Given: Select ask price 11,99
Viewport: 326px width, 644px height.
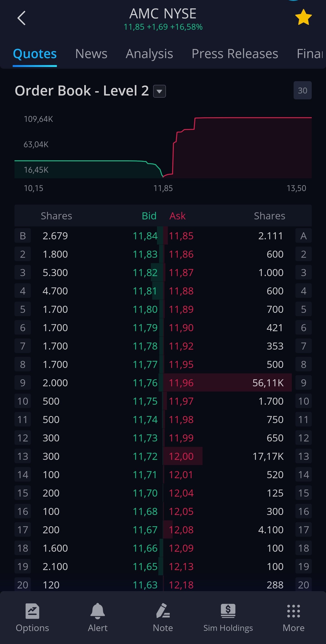Looking at the screenshot, I should pyautogui.click(x=181, y=438).
